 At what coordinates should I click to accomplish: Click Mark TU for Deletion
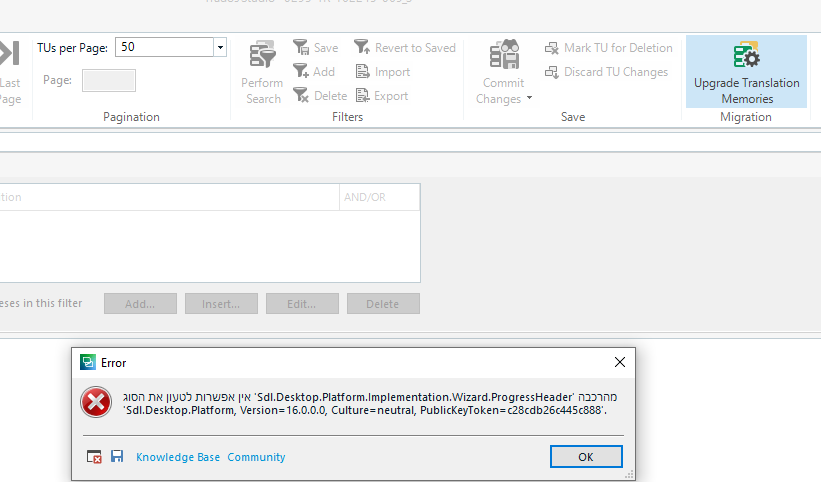pyautogui.click(x=608, y=48)
